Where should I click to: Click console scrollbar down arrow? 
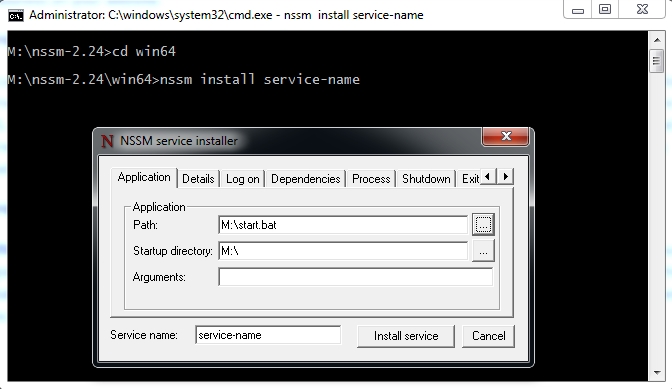point(657,373)
